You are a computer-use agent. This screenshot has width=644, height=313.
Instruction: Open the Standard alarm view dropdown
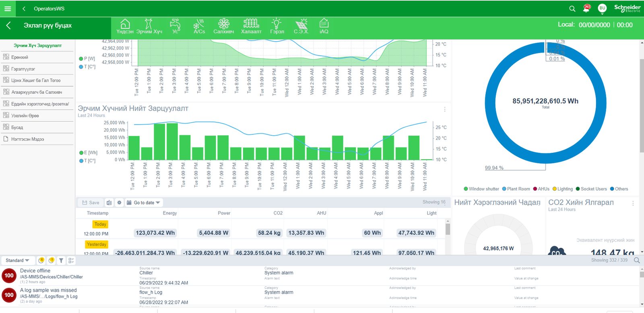click(x=18, y=260)
